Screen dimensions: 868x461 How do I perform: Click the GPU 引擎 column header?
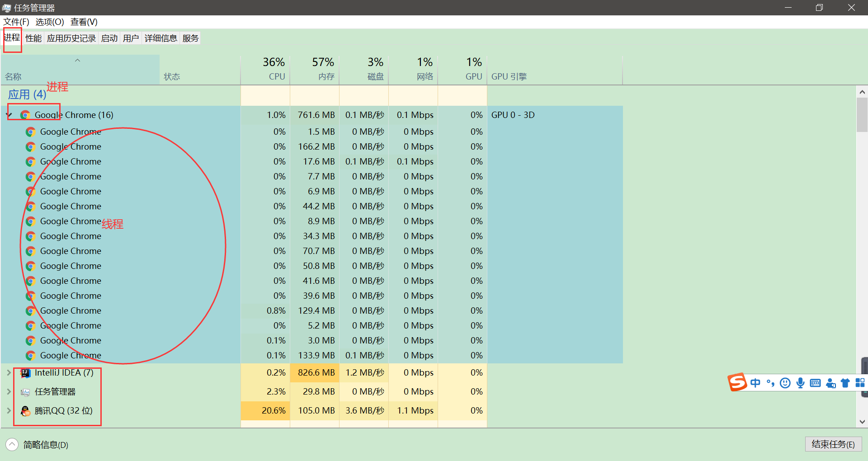555,70
